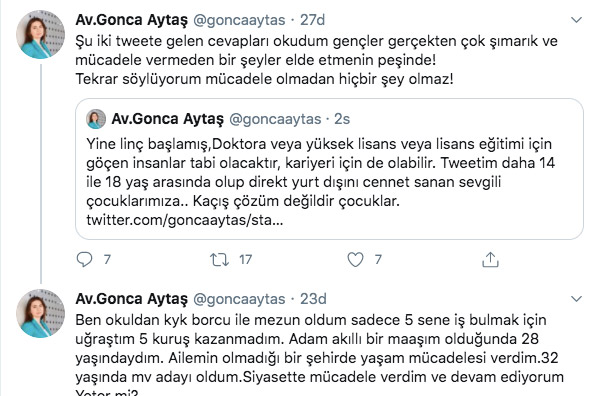Open @goncaaytas handle on second tweet

239,299
